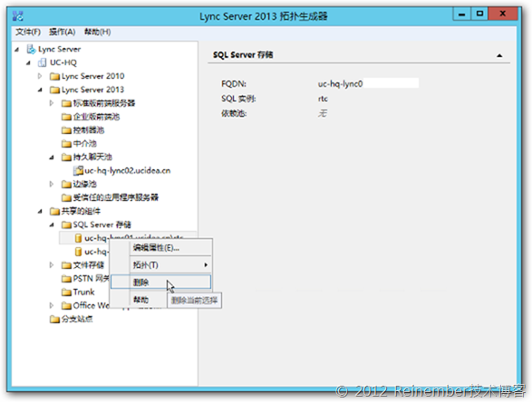Click the 企业版前端池 folder icon
This screenshot has height=402, width=532.
66,117
